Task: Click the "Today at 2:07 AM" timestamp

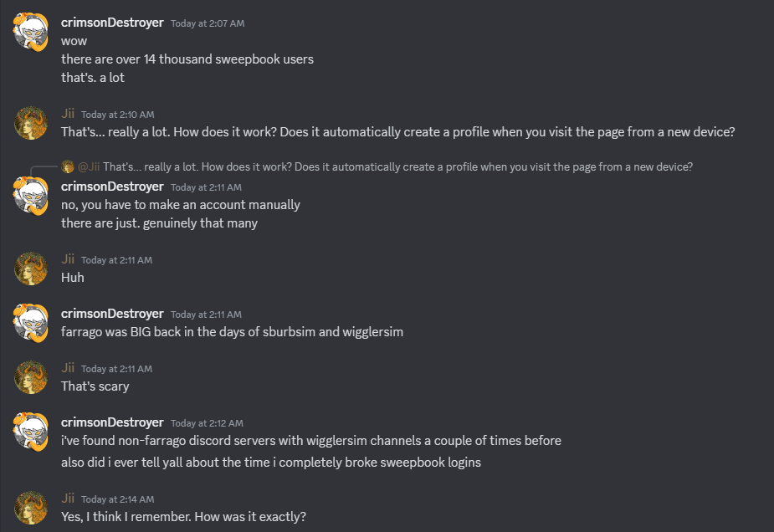Action: click(208, 23)
